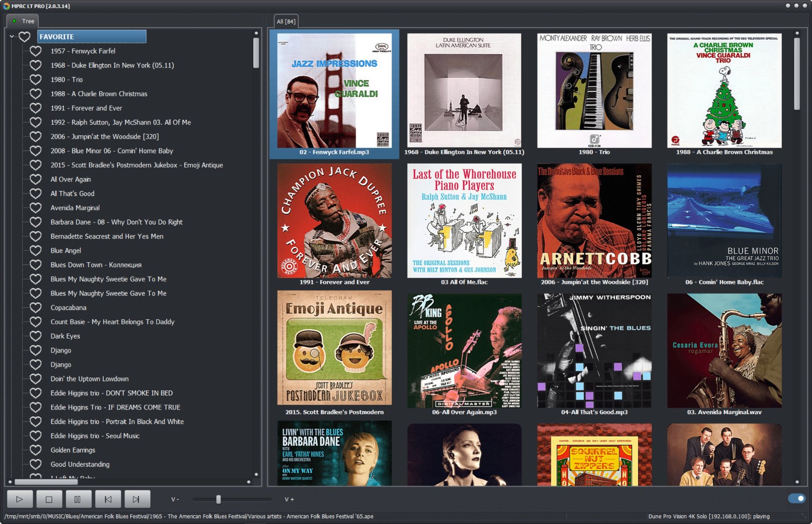Open Barbara Dane Livin' With the Blues cover
This screenshot has height=524, width=812.
pyautogui.click(x=335, y=454)
